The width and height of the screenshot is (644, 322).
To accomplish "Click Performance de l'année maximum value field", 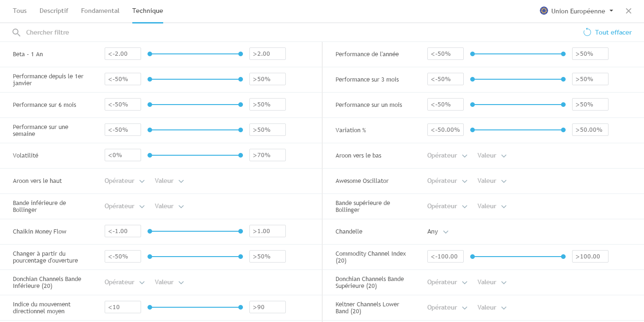I will 590,54.
